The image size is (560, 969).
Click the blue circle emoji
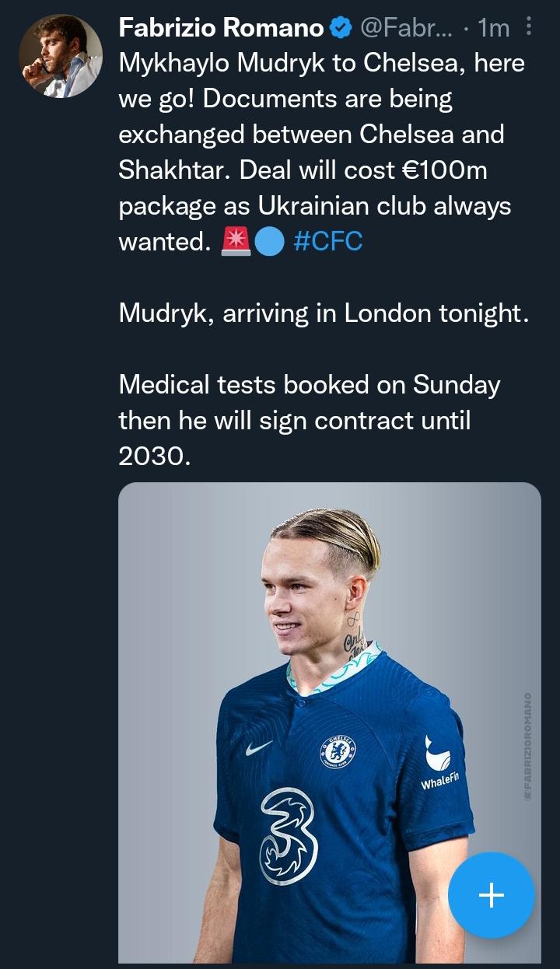pyautogui.click(x=269, y=243)
